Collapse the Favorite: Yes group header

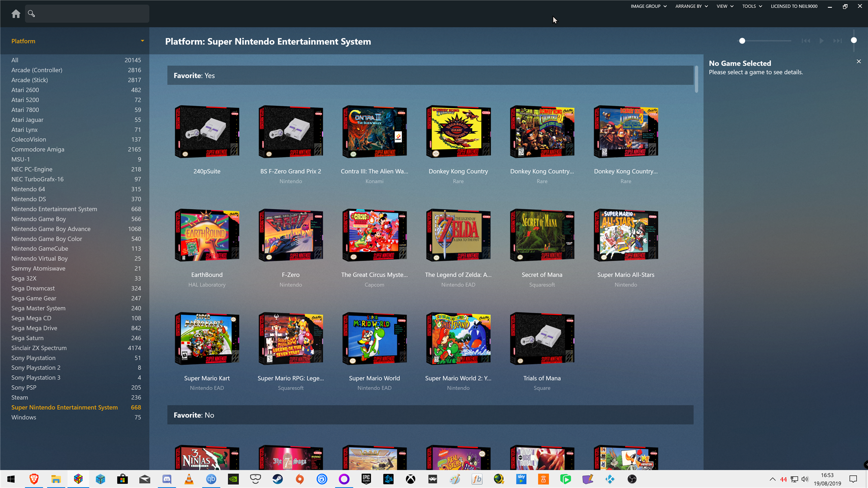[x=430, y=75]
